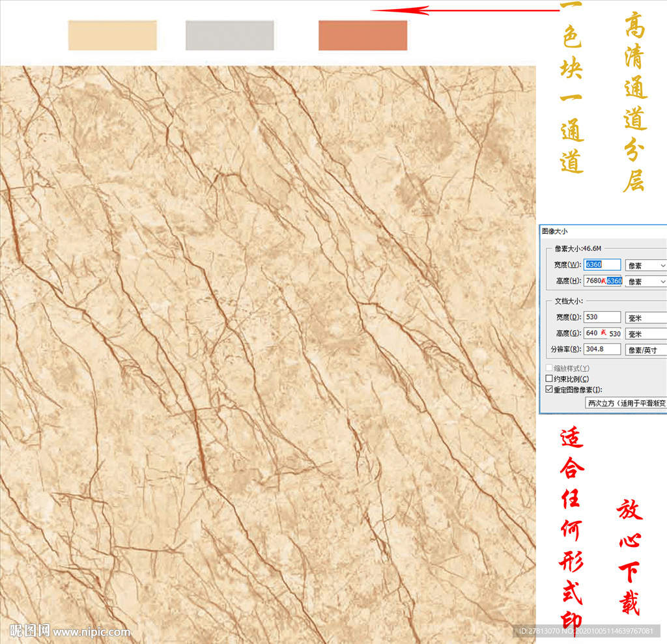Click the pixel width field showing 6360
The height and width of the screenshot is (644, 667).
[602, 264]
